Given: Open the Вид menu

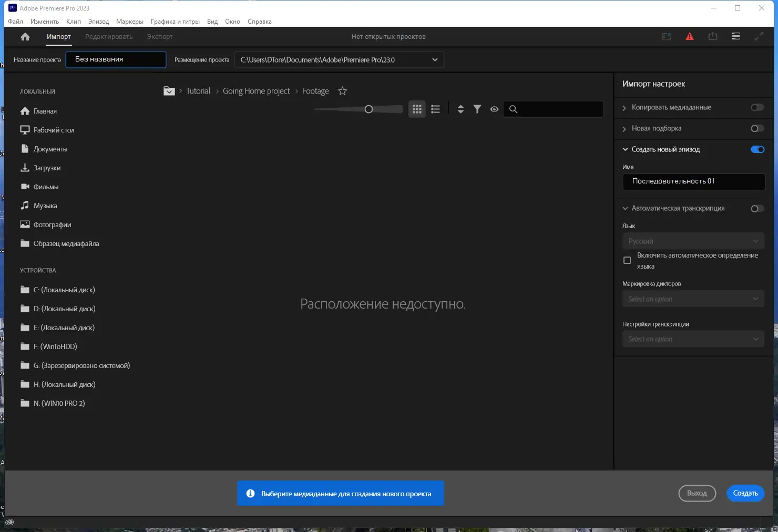Looking at the screenshot, I should pyautogui.click(x=212, y=22).
